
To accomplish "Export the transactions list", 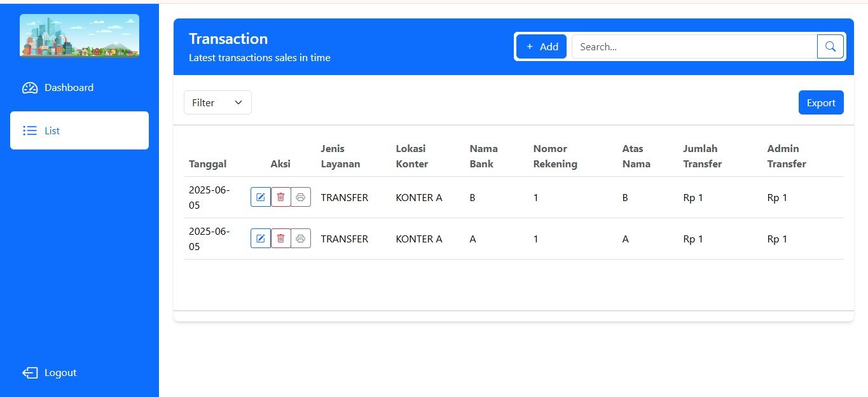I will click(x=820, y=102).
